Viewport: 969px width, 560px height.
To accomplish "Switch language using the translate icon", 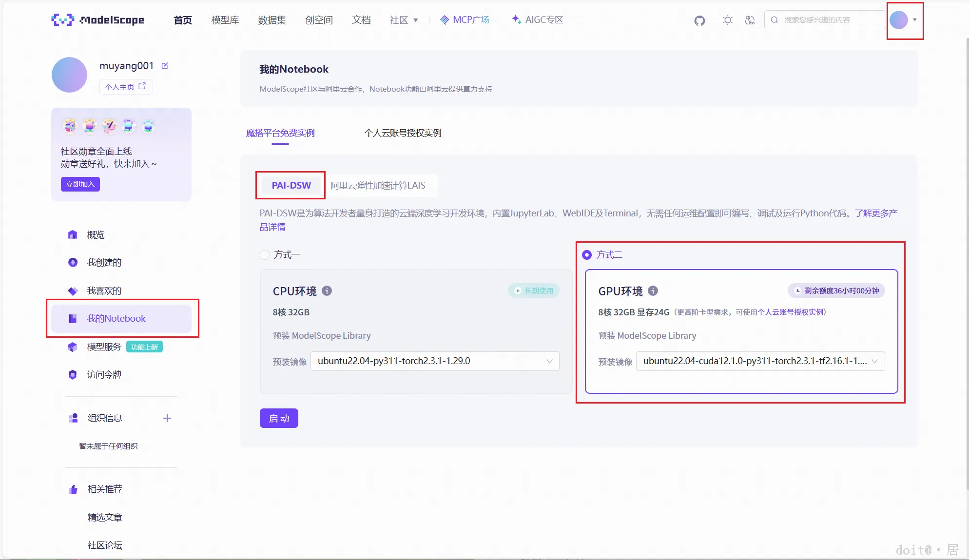I will coord(750,20).
